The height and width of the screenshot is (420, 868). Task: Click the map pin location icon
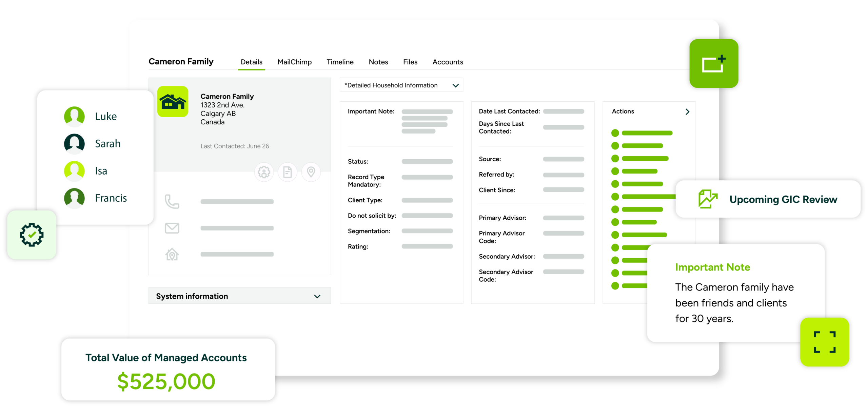(x=311, y=172)
